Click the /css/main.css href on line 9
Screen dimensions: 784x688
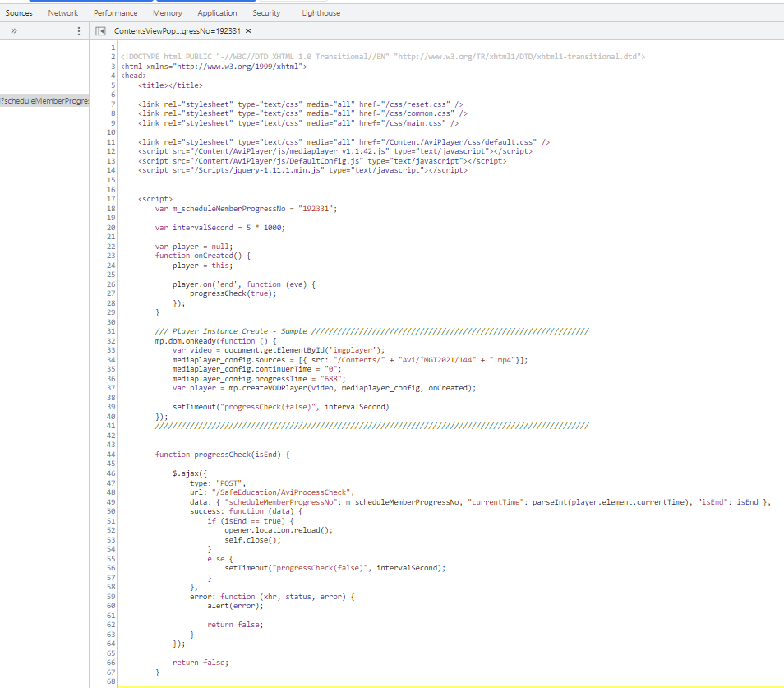(x=413, y=123)
